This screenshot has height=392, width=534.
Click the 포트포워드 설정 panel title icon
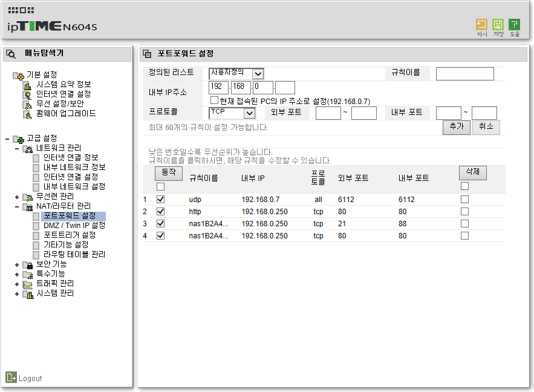click(x=147, y=53)
